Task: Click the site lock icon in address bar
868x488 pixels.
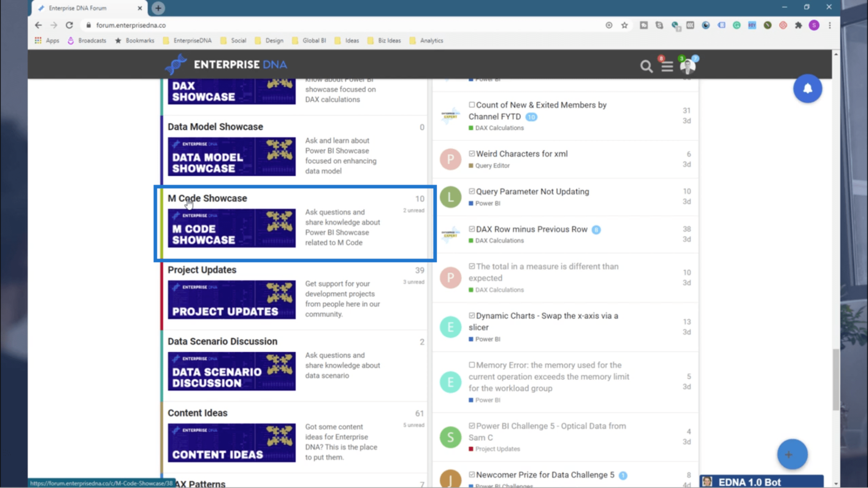Action: pyautogui.click(x=88, y=25)
